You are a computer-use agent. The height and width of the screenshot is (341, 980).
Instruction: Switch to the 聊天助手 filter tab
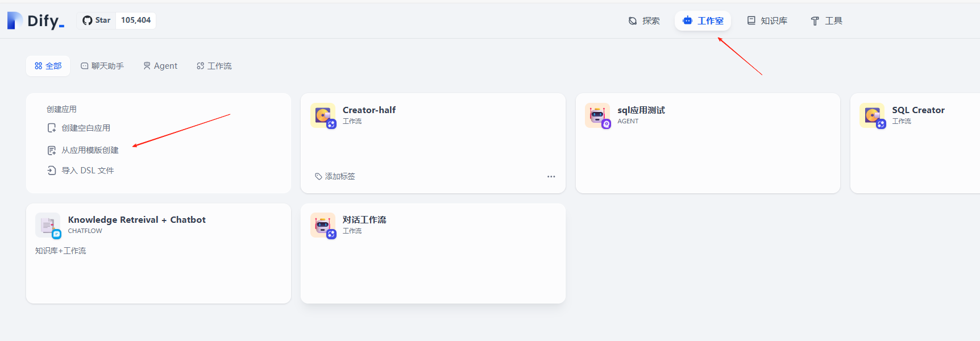[102, 65]
